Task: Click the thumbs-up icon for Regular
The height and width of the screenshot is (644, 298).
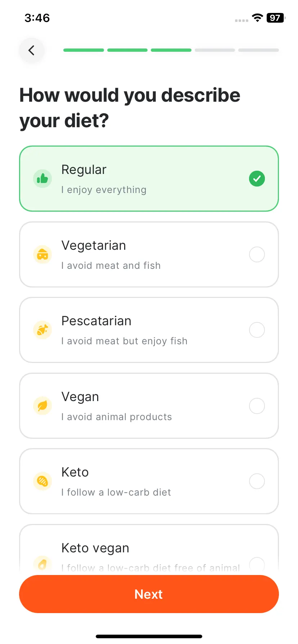Action: coord(42,179)
